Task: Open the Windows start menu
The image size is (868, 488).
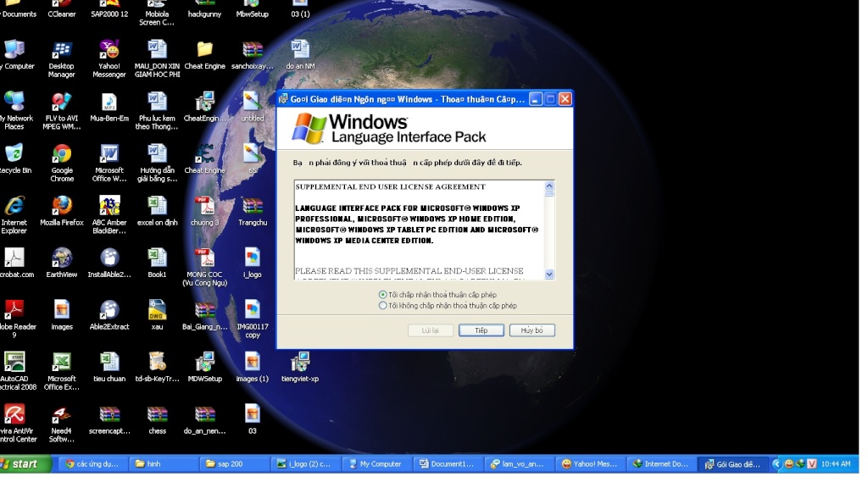Action: [x=25, y=463]
